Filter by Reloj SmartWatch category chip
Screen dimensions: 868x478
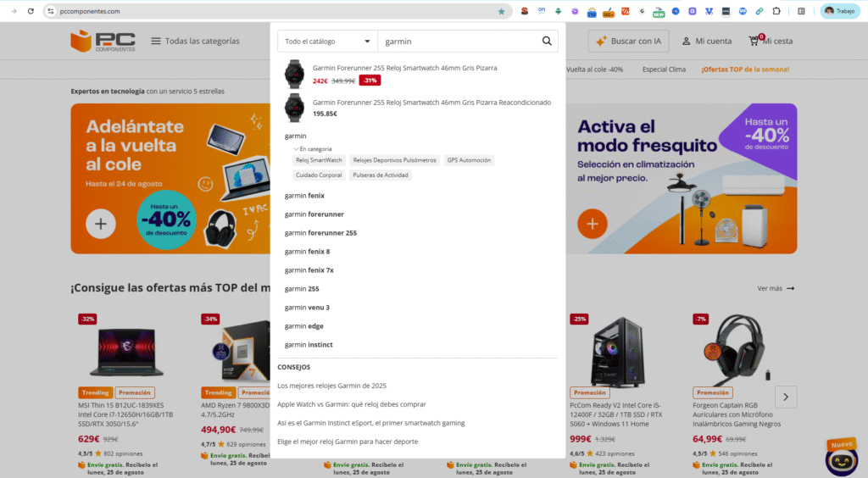click(319, 160)
